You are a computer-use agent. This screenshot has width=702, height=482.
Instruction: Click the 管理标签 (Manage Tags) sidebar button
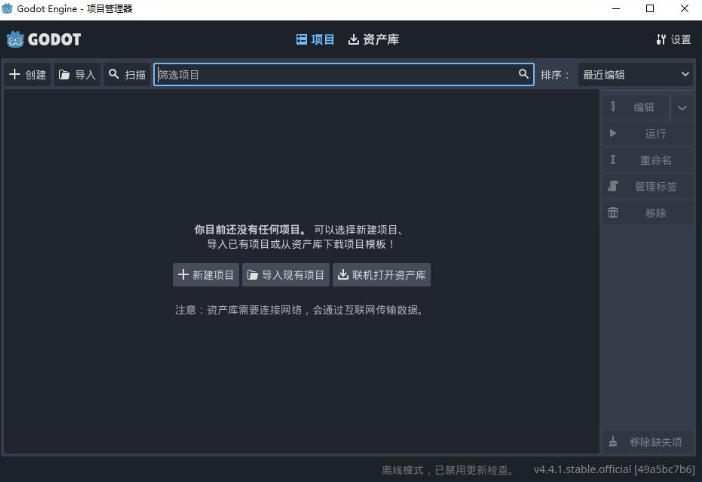click(x=648, y=186)
